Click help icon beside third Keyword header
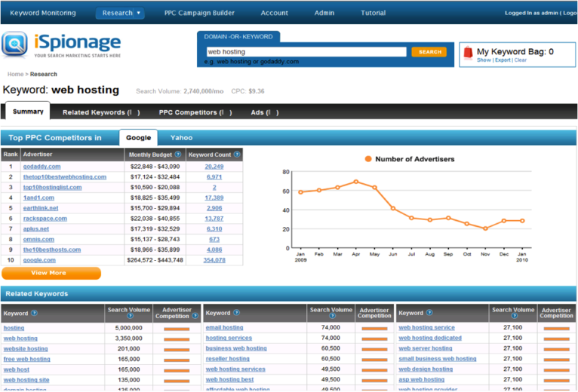The height and width of the screenshot is (392, 578). coord(429,312)
